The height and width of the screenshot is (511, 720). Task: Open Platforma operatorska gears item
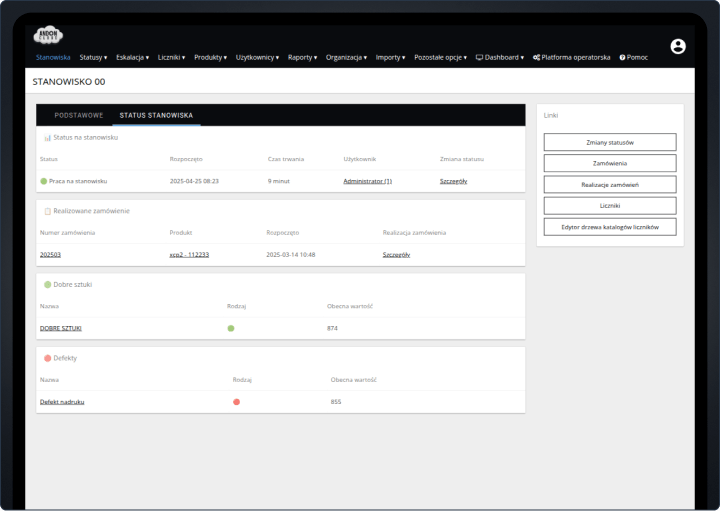571,58
